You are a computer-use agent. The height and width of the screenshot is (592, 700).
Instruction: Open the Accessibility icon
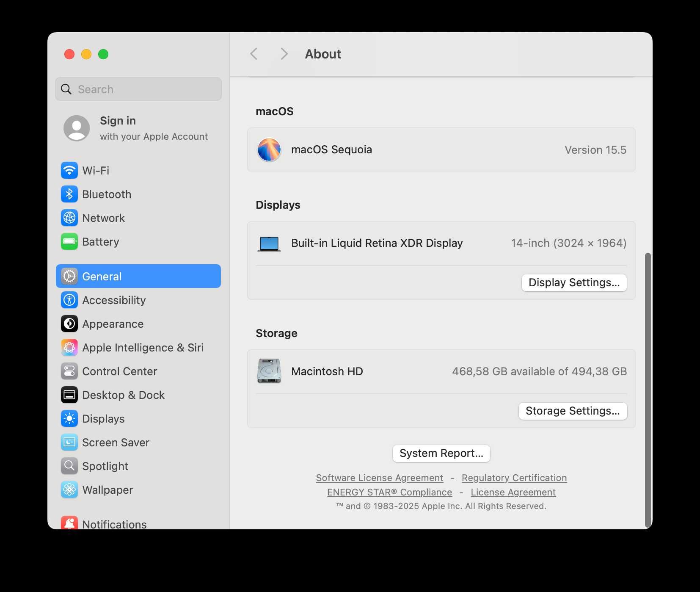[x=69, y=300]
